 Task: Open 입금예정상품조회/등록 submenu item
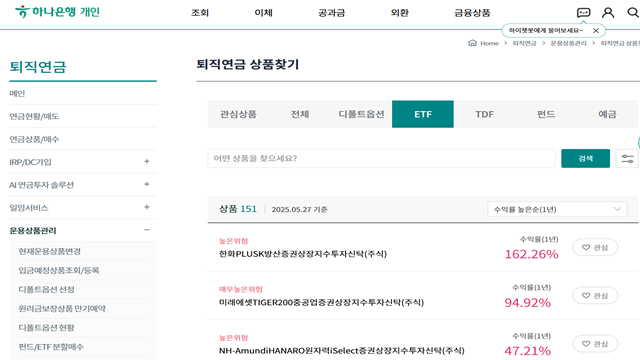click(x=59, y=270)
